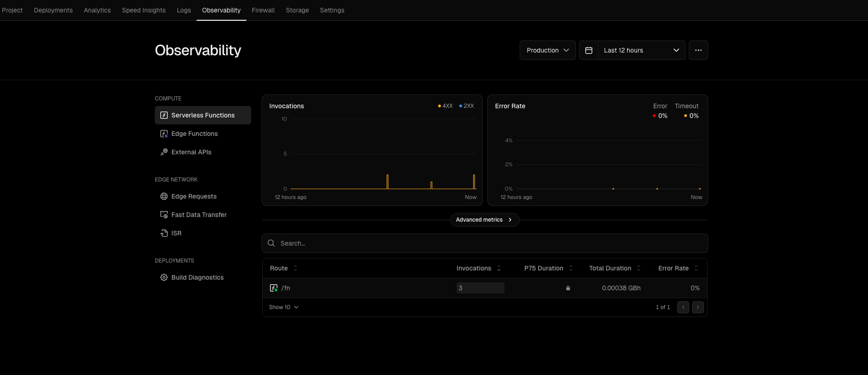Go to previous page of routes
The width and height of the screenshot is (868, 375).
pyautogui.click(x=683, y=307)
